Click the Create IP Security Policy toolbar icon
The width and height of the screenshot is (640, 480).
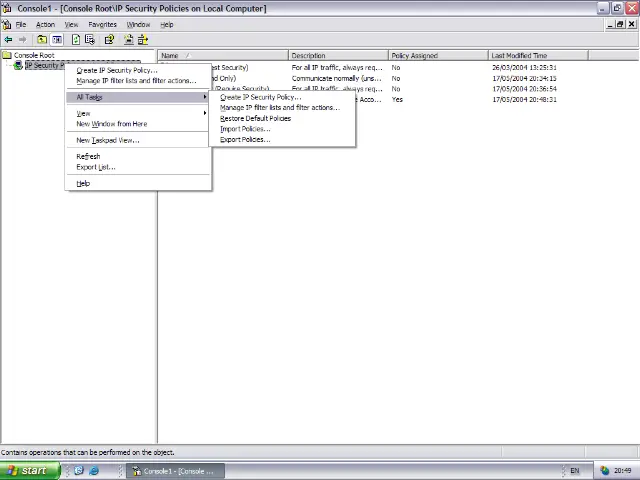tap(129, 40)
